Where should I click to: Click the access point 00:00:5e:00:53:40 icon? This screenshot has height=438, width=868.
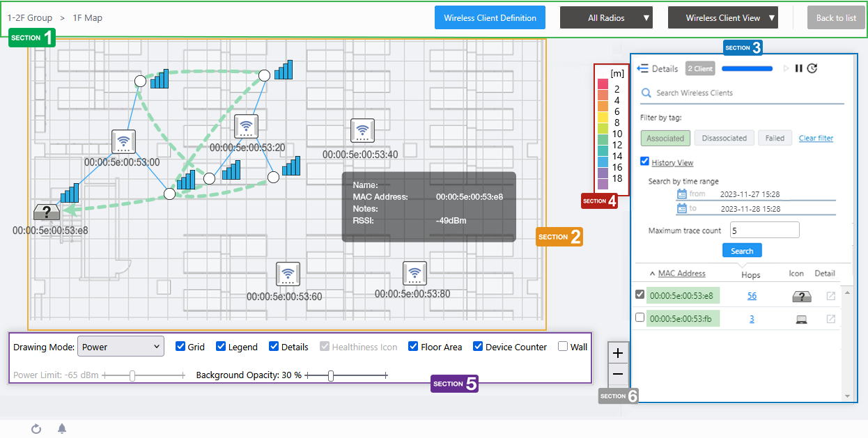[362, 131]
